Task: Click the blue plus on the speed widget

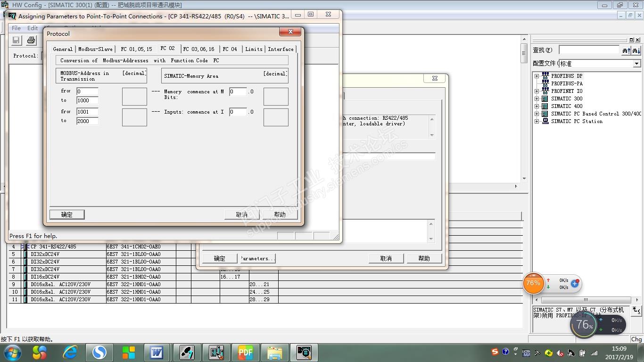Action: 575,284
